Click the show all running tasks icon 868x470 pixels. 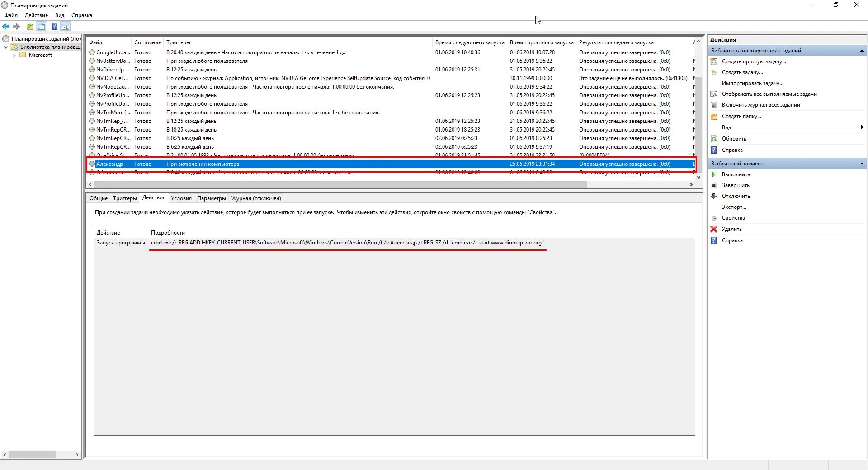pyautogui.click(x=714, y=94)
